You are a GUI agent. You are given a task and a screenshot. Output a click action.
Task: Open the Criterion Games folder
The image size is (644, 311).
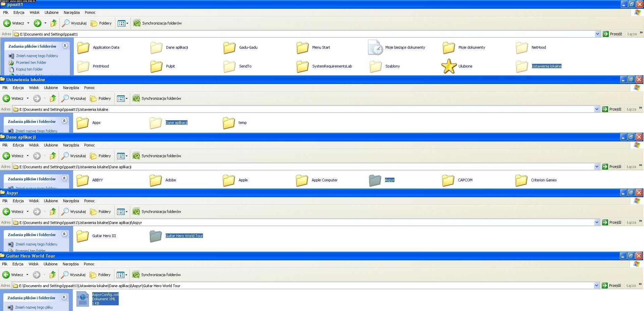(536, 180)
